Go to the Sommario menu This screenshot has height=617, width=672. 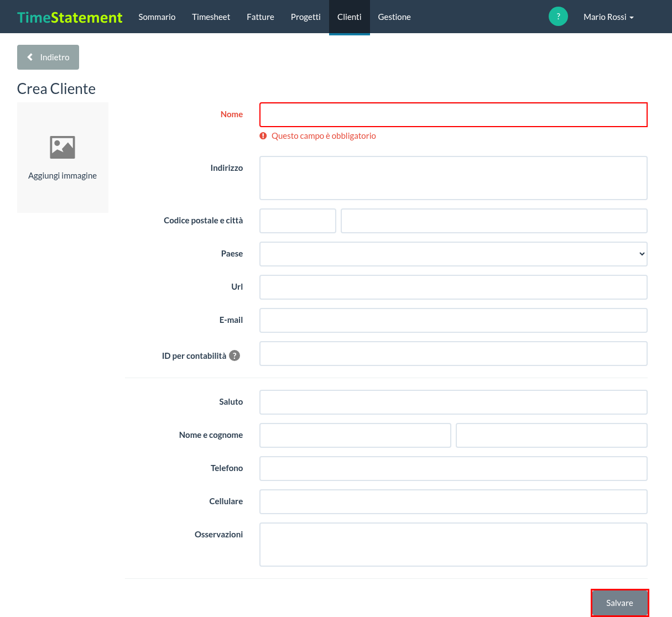tap(157, 17)
